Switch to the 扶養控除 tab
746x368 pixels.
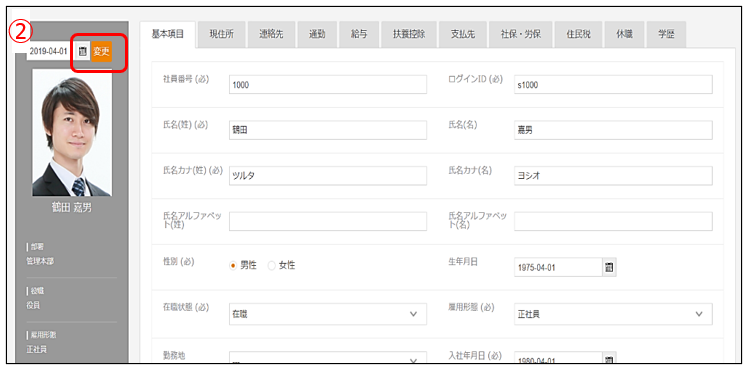(x=409, y=34)
